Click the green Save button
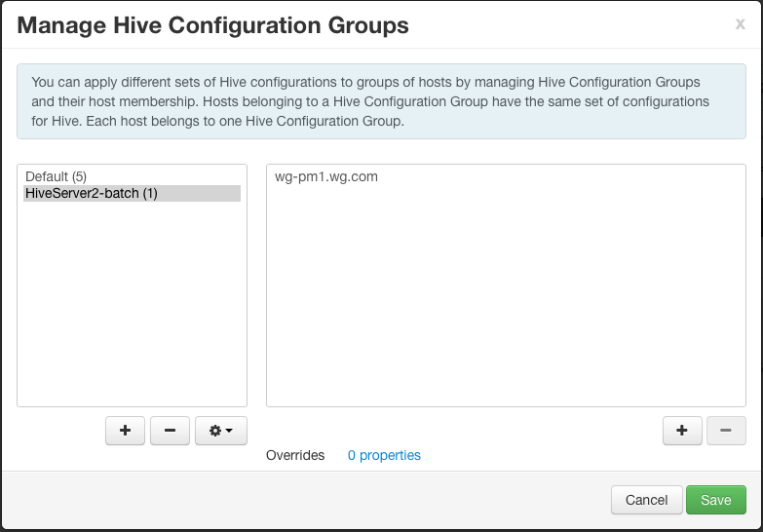Image resolution: width=763 pixels, height=532 pixels. click(716, 500)
